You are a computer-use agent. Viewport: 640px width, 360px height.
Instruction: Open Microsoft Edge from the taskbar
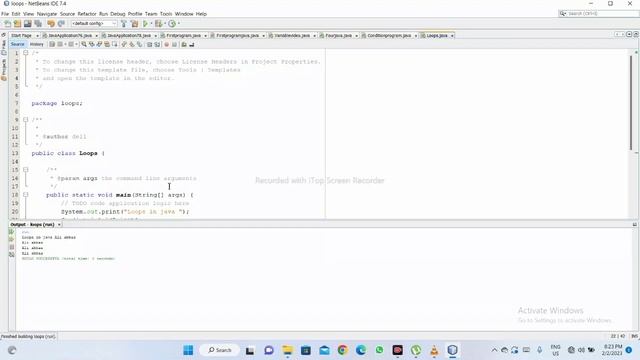point(361,350)
